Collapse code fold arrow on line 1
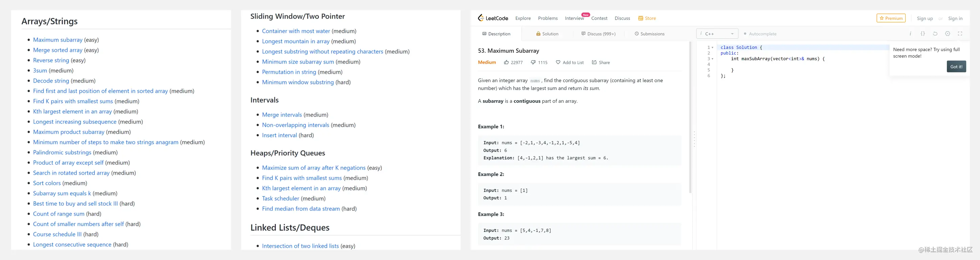The width and height of the screenshot is (980, 260). click(713, 48)
